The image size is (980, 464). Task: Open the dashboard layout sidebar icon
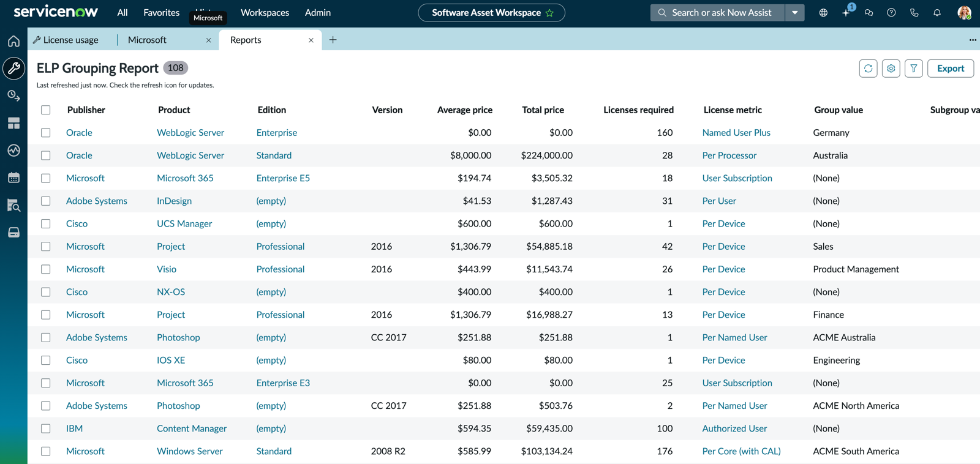(13, 123)
